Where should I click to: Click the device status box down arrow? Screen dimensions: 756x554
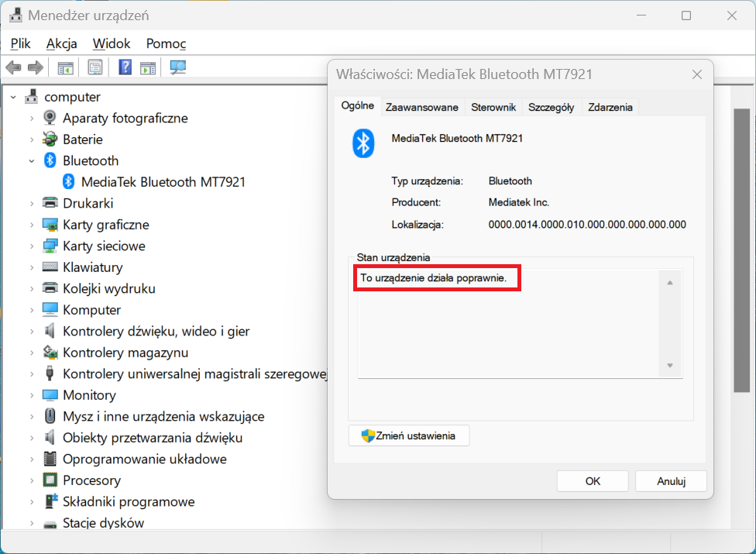point(670,366)
